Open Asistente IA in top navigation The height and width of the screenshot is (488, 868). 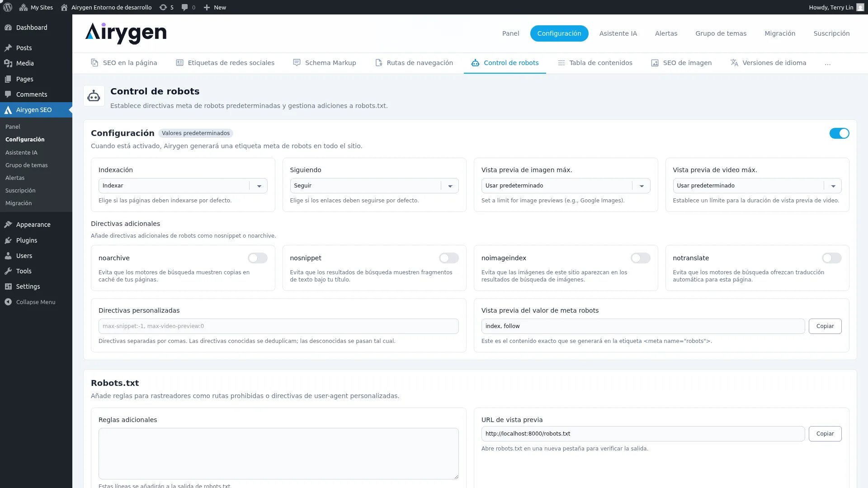coord(618,33)
